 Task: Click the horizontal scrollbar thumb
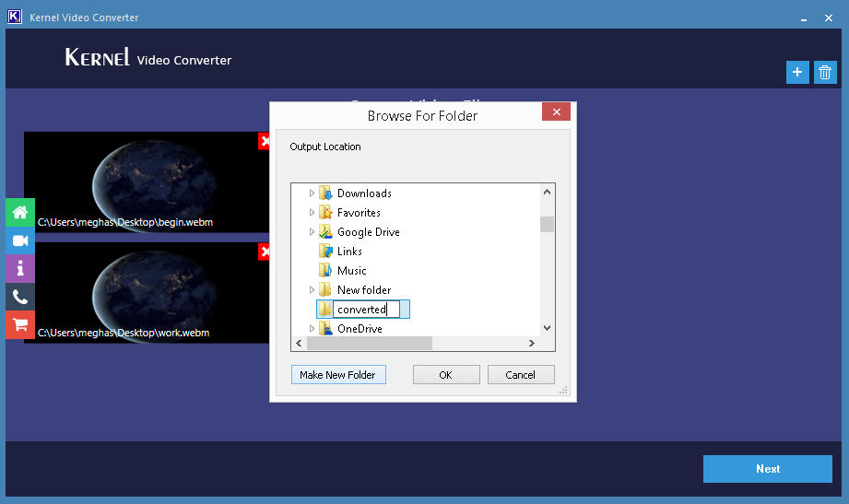pos(370,344)
